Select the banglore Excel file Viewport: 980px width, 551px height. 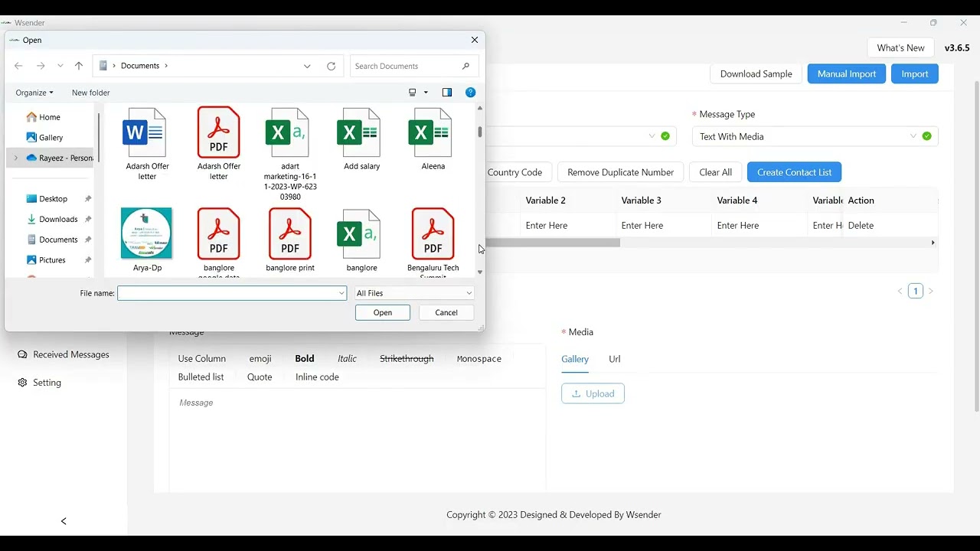click(x=361, y=240)
